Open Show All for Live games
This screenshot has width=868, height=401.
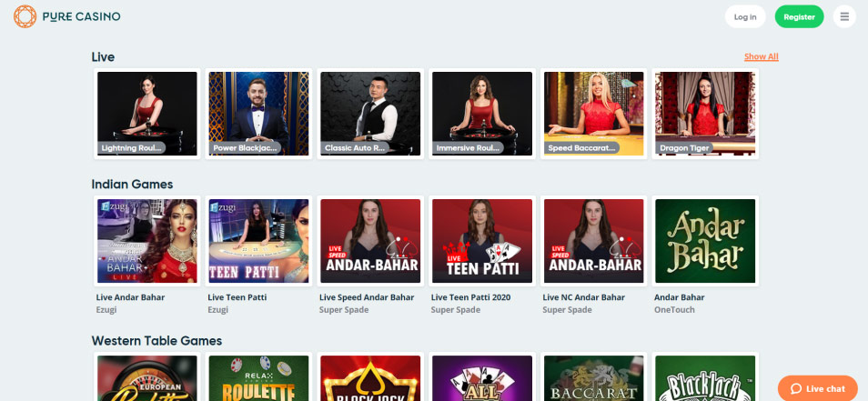coord(762,56)
